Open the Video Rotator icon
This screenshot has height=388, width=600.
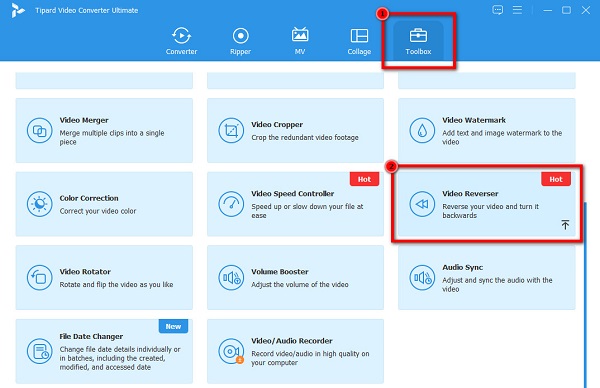pos(39,277)
